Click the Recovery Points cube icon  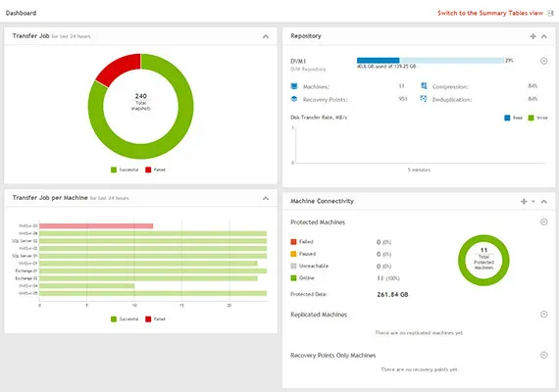(x=294, y=99)
